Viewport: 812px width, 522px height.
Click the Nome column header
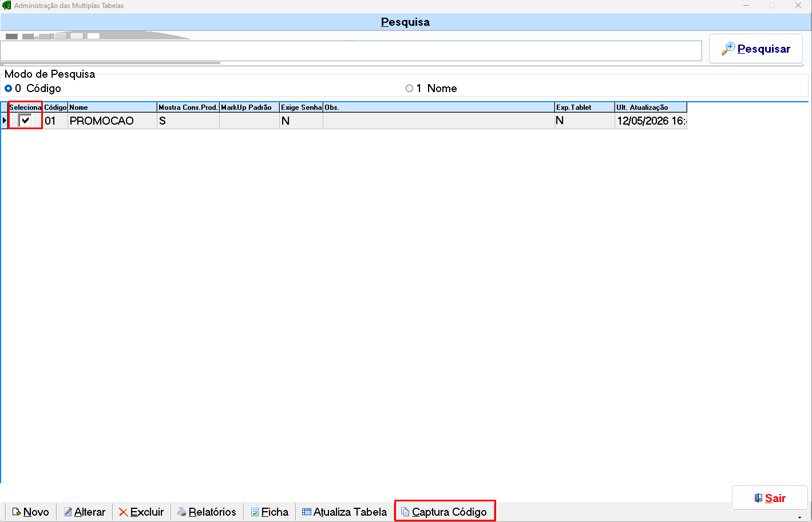click(112, 107)
